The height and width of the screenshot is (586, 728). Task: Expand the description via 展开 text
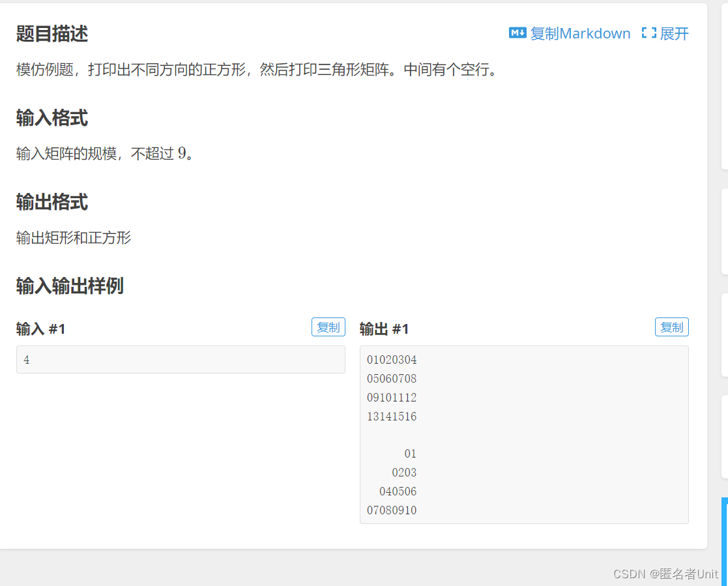[x=674, y=33]
